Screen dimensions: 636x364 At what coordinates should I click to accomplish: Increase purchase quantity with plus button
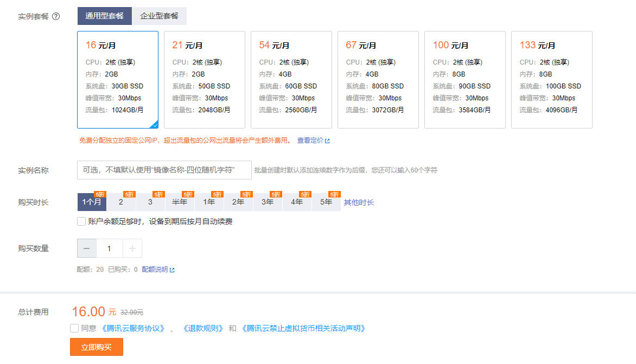point(132,248)
